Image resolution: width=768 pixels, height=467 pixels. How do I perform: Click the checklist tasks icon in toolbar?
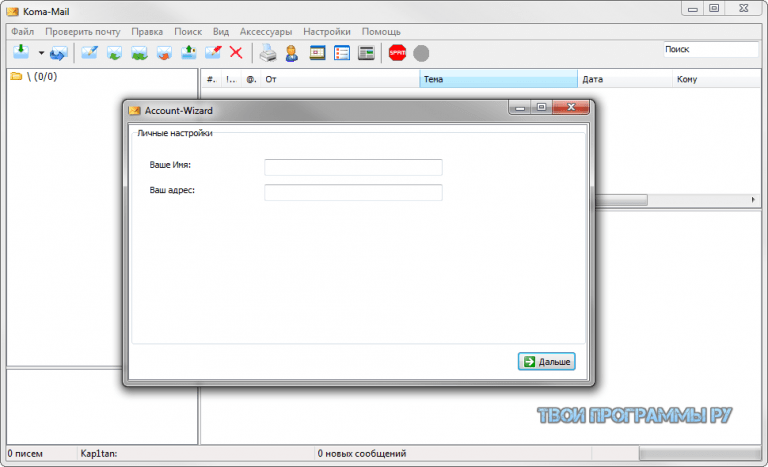[x=342, y=52]
